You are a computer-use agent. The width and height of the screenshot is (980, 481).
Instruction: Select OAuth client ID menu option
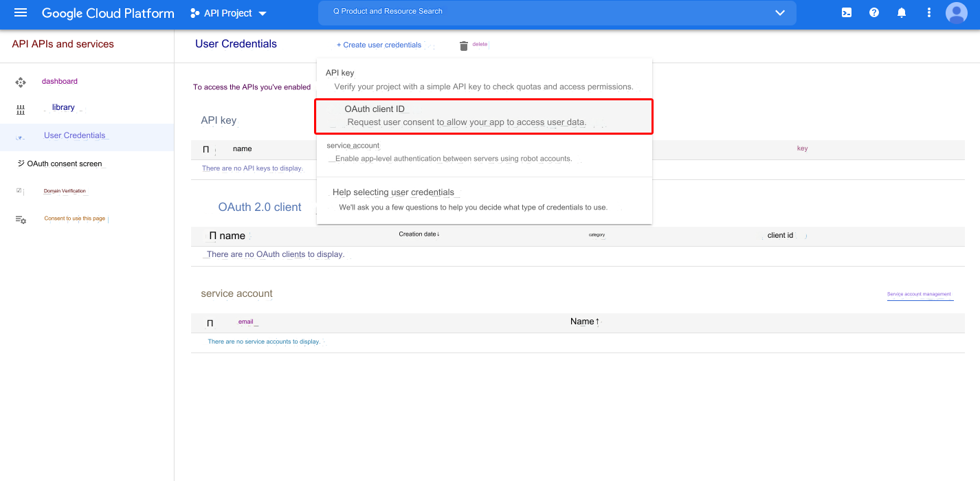pos(484,116)
